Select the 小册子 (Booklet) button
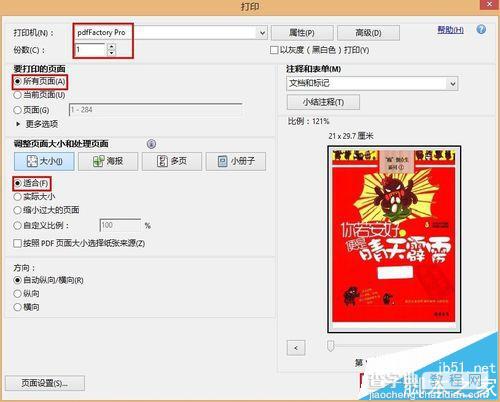Viewport: 500px width, 402px height. pos(236,161)
